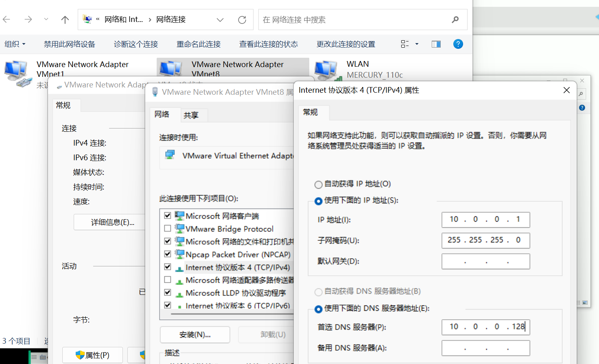
Task: Click 禁用此网络设备 toolbar command
Action: 70,44
